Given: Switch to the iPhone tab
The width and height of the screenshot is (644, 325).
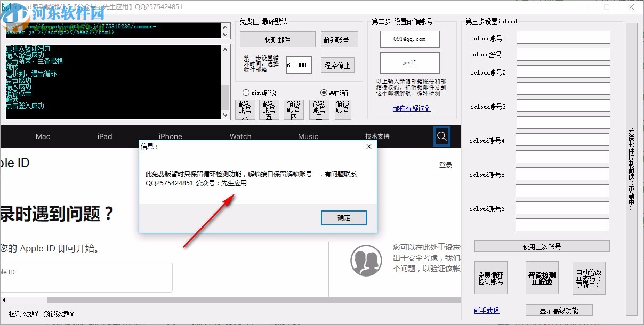Looking at the screenshot, I should coord(170,136).
